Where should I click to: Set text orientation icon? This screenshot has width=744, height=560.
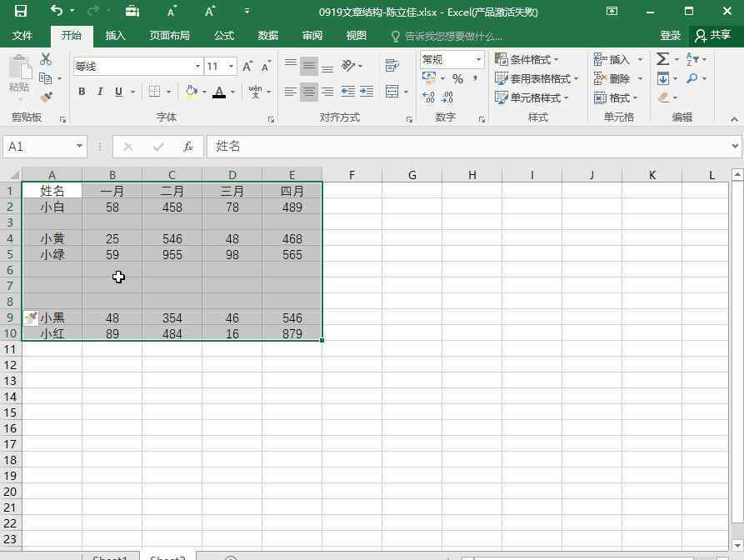348,66
